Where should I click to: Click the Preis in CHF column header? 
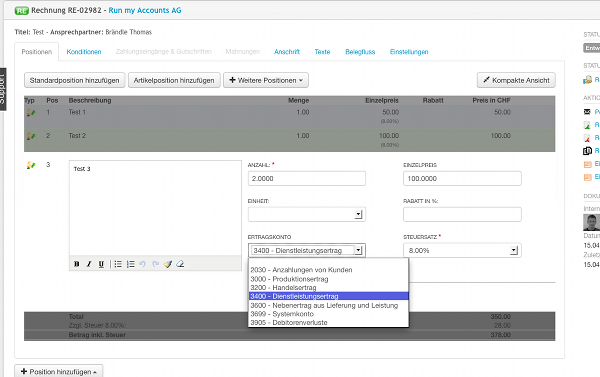491,100
